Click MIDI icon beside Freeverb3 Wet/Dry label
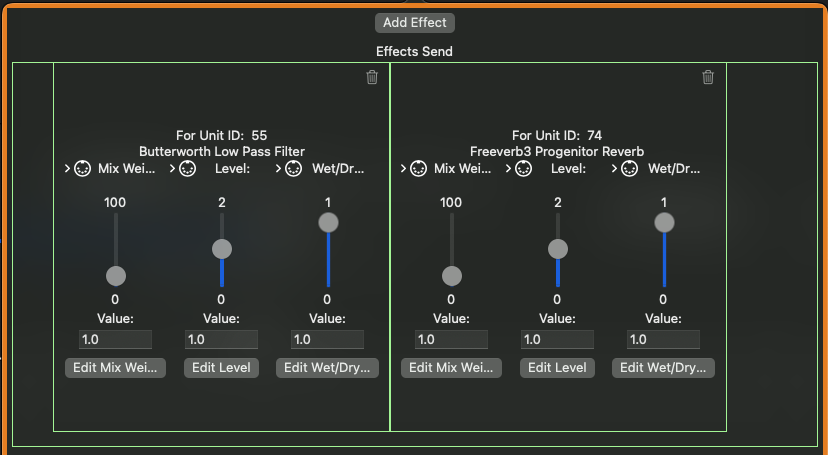 click(x=630, y=169)
